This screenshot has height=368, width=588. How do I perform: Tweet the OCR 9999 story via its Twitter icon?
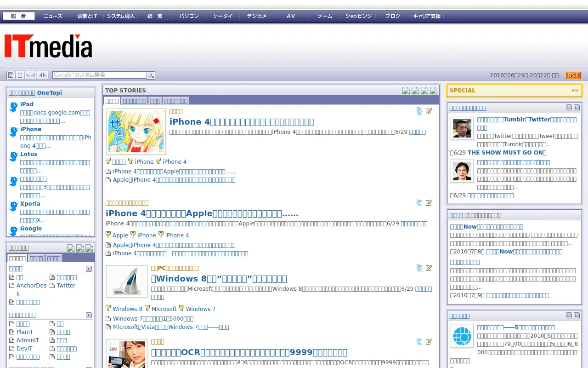click(419, 341)
